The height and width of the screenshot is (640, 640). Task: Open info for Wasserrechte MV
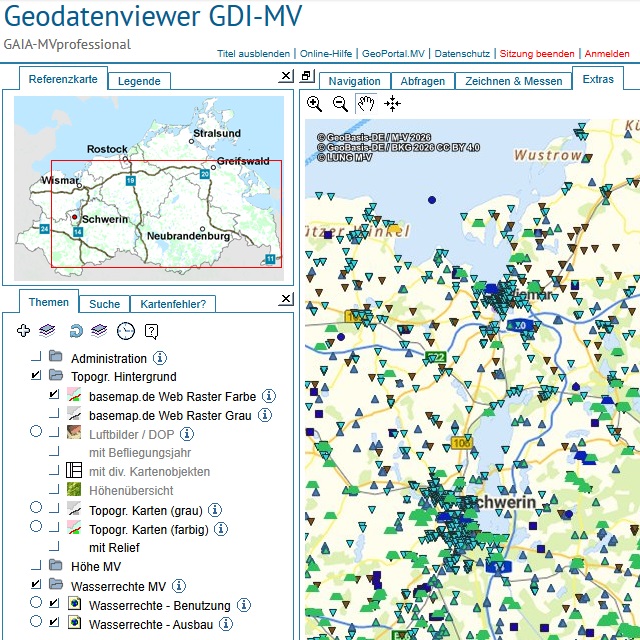(178, 586)
